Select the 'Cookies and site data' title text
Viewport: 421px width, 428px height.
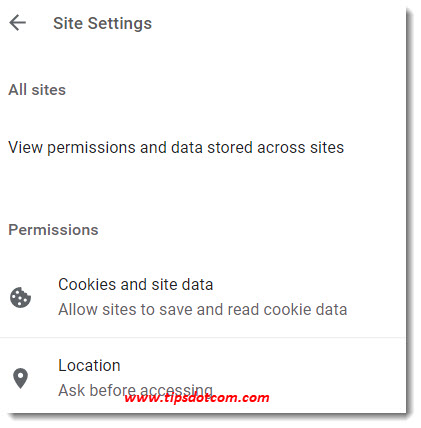click(x=136, y=285)
